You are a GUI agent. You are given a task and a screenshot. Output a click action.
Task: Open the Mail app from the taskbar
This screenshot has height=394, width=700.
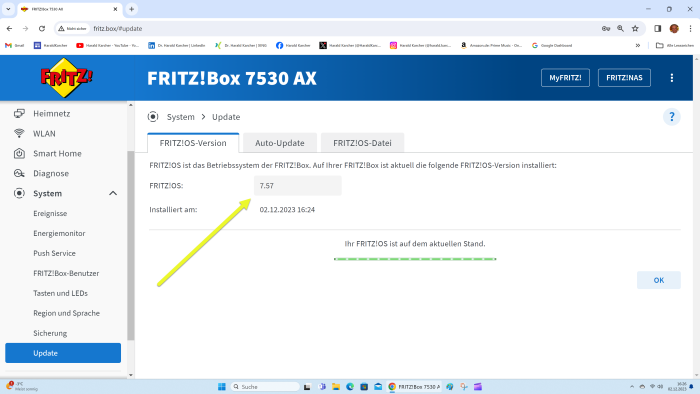coord(378,387)
